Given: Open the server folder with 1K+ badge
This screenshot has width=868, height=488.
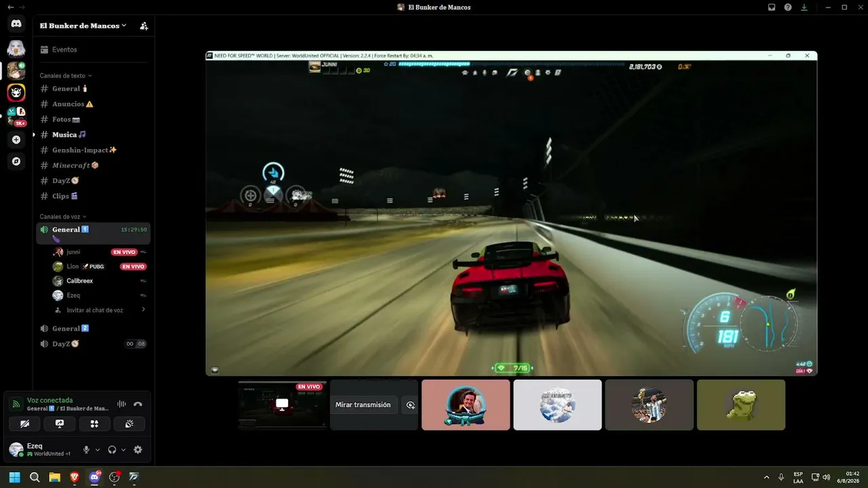Looking at the screenshot, I should click(x=16, y=116).
